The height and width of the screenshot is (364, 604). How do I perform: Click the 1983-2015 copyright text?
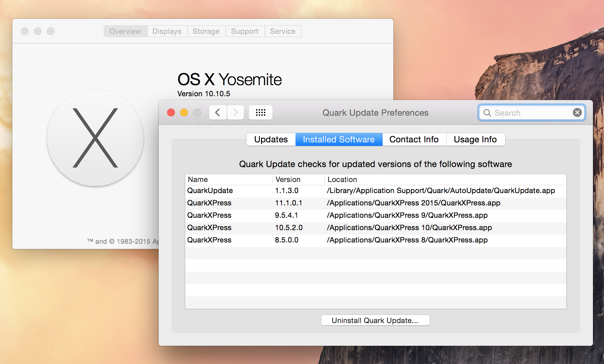pyautogui.click(x=123, y=241)
